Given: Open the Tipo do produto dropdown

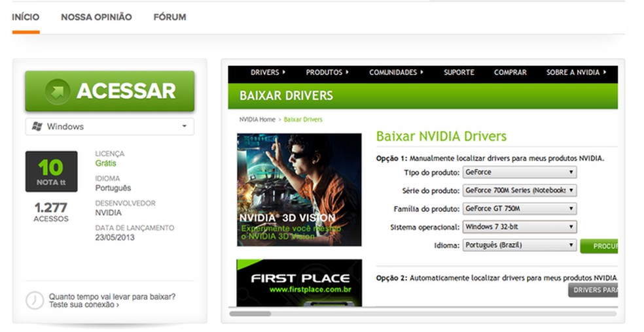Looking at the screenshot, I should point(520,173).
